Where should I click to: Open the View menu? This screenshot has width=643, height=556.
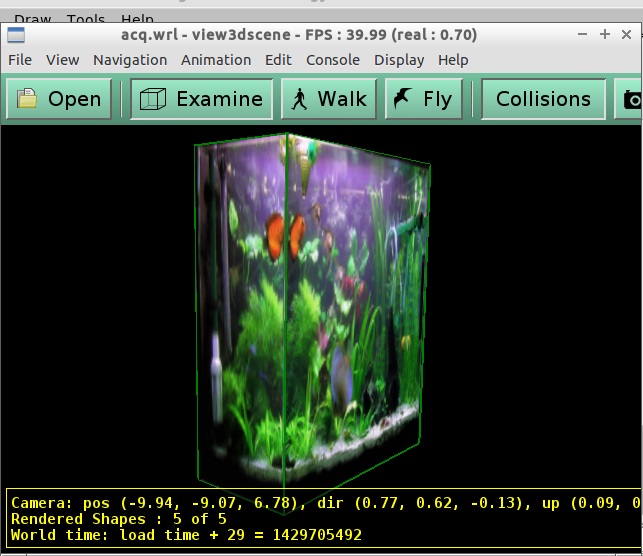tap(62, 60)
